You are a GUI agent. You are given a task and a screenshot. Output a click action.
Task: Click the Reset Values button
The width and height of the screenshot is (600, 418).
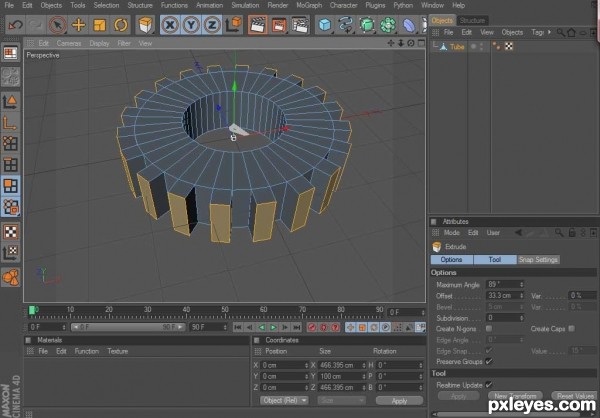575,396
